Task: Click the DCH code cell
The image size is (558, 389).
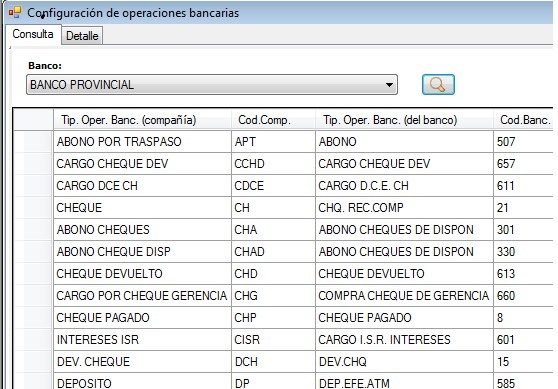Action: coord(273,362)
